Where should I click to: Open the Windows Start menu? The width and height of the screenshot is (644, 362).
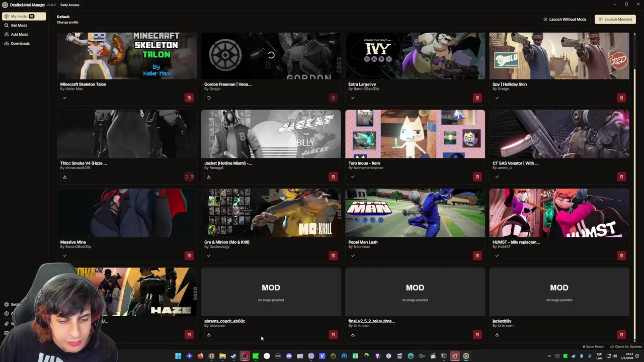pyautogui.click(x=178, y=356)
